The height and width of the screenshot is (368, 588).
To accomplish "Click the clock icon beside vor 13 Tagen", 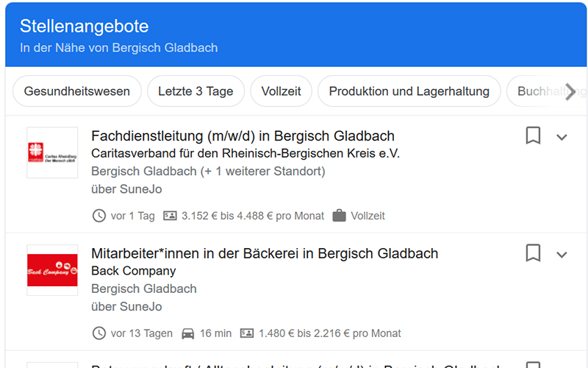I will tap(99, 333).
